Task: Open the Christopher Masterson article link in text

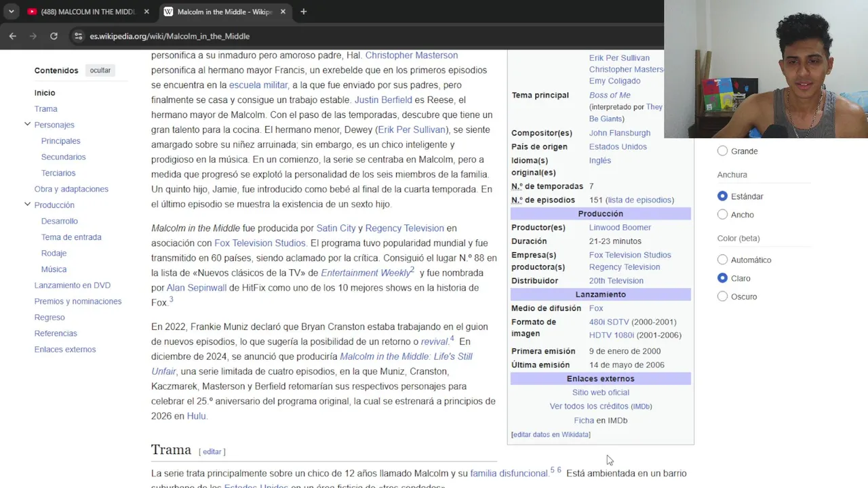Action: [x=411, y=56]
